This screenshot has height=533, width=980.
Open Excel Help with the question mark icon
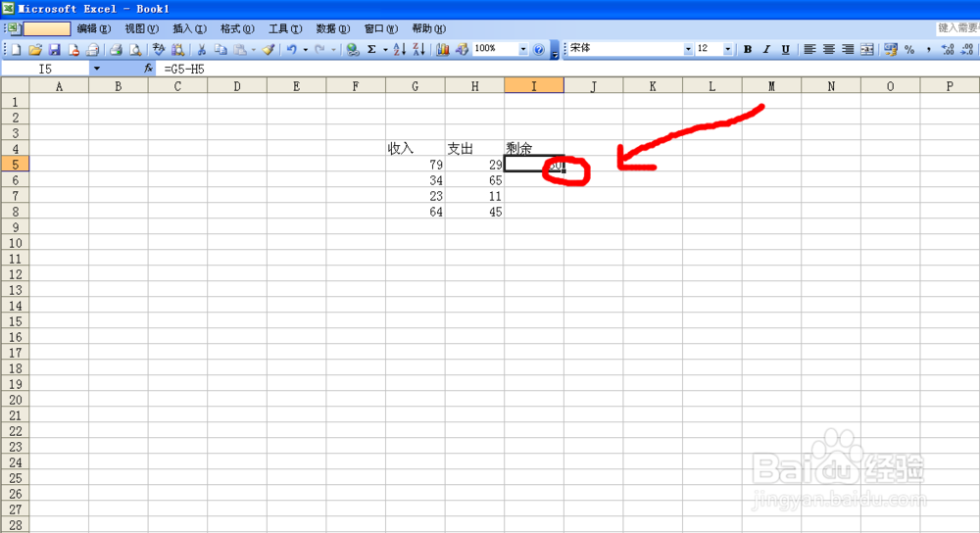[539, 49]
